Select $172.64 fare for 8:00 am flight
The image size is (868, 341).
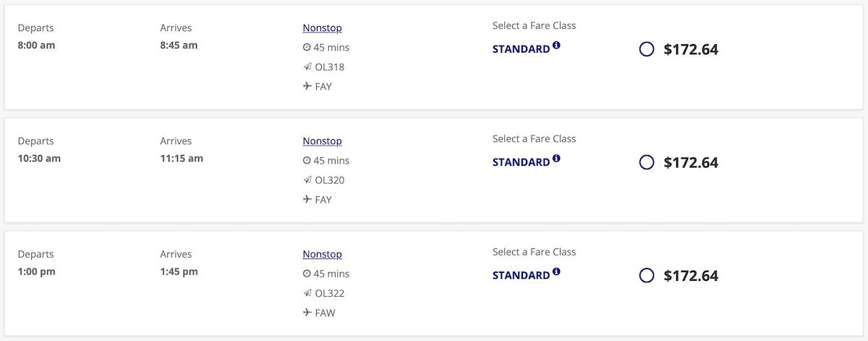tap(647, 49)
